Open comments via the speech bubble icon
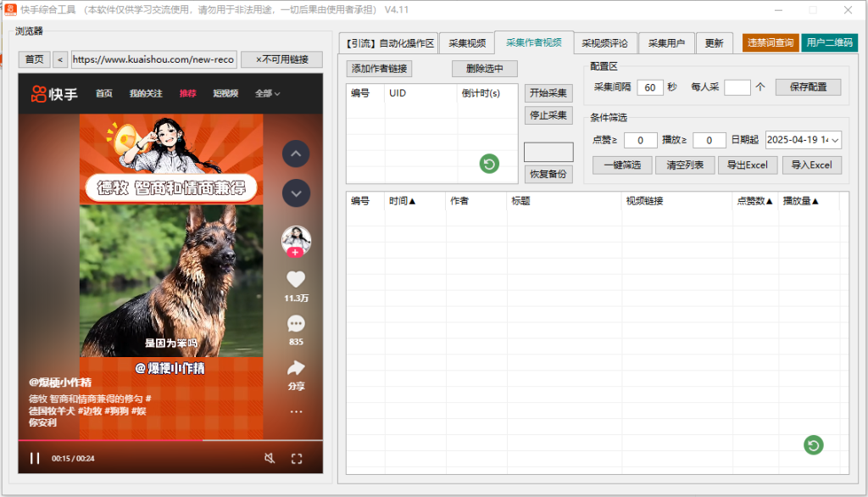 [295, 323]
